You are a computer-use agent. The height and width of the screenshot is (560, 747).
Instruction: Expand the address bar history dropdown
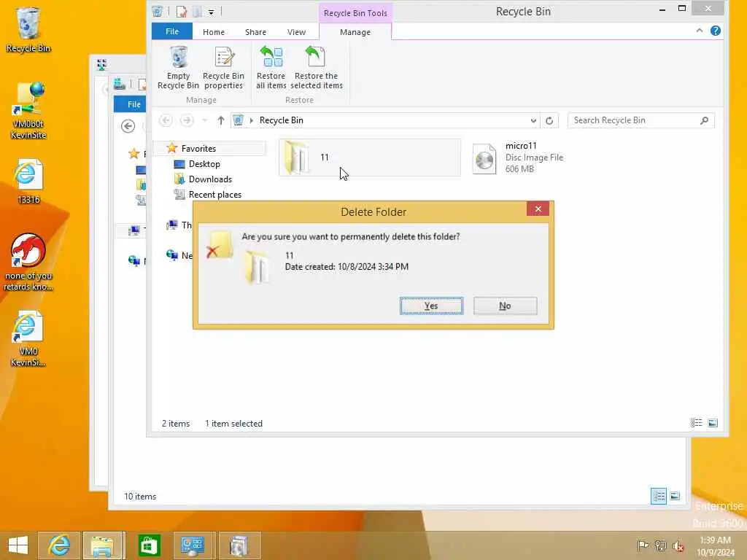pyautogui.click(x=533, y=120)
